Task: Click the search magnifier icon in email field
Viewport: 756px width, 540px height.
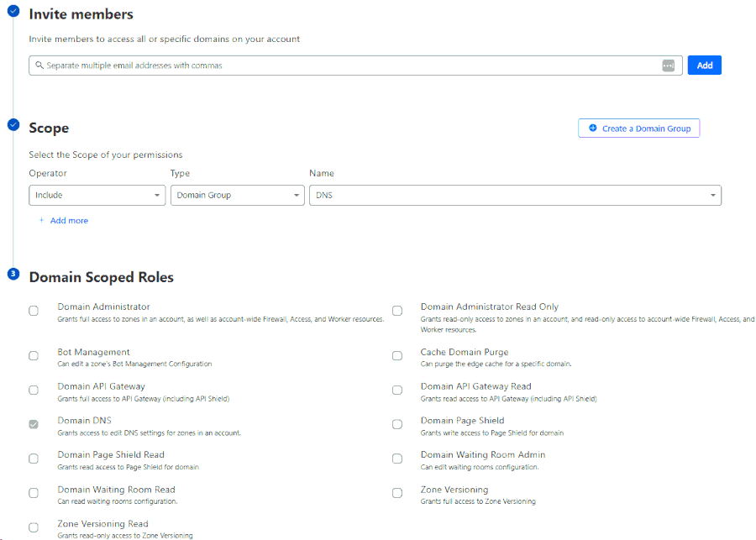Action: pos(39,66)
